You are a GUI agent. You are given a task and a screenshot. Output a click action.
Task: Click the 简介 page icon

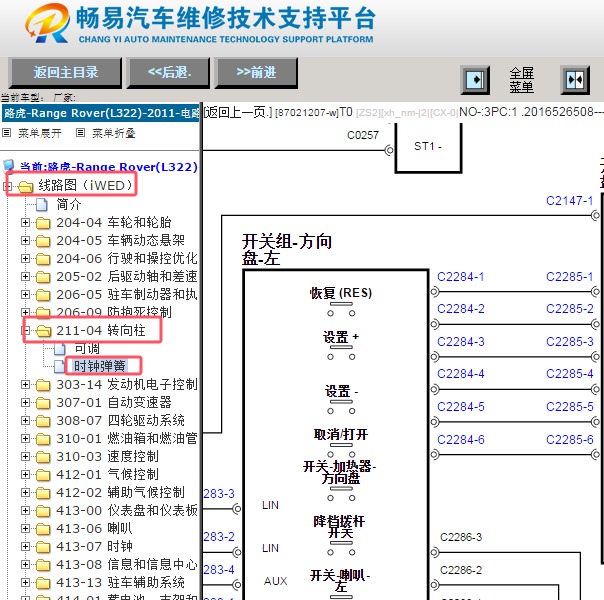pyautogui.click(x=42, y=204)
